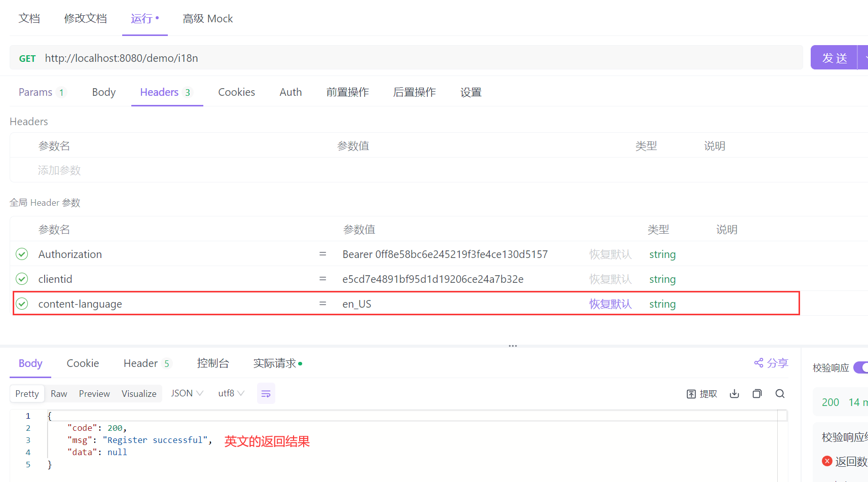Open the JSON format dropdown
868x482 pixels.
187,393
